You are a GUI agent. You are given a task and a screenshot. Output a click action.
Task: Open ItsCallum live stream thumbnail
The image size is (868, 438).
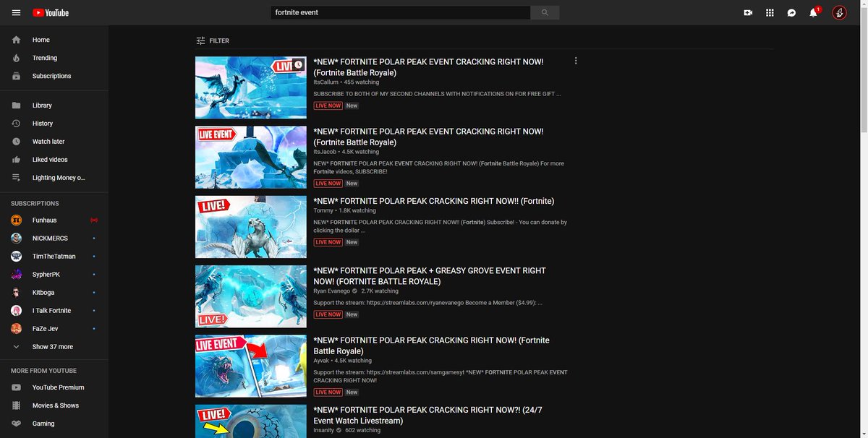pyautogui.click(x=251, y=87)
